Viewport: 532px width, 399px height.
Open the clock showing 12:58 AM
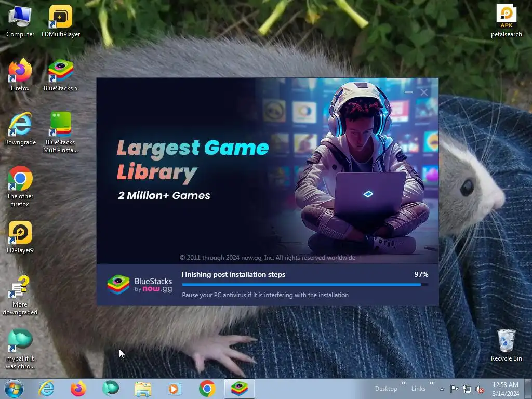pos(506,389)
